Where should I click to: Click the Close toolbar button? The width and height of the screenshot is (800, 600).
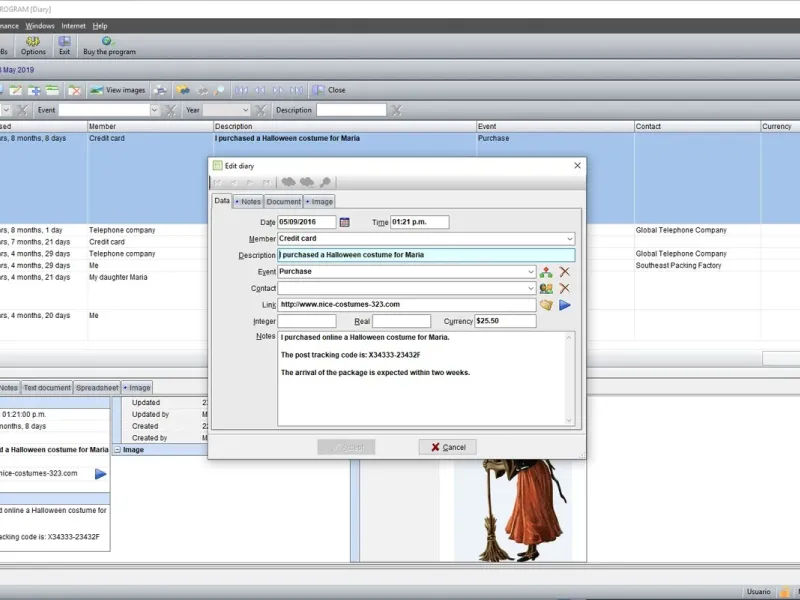(x=329, y=90)
